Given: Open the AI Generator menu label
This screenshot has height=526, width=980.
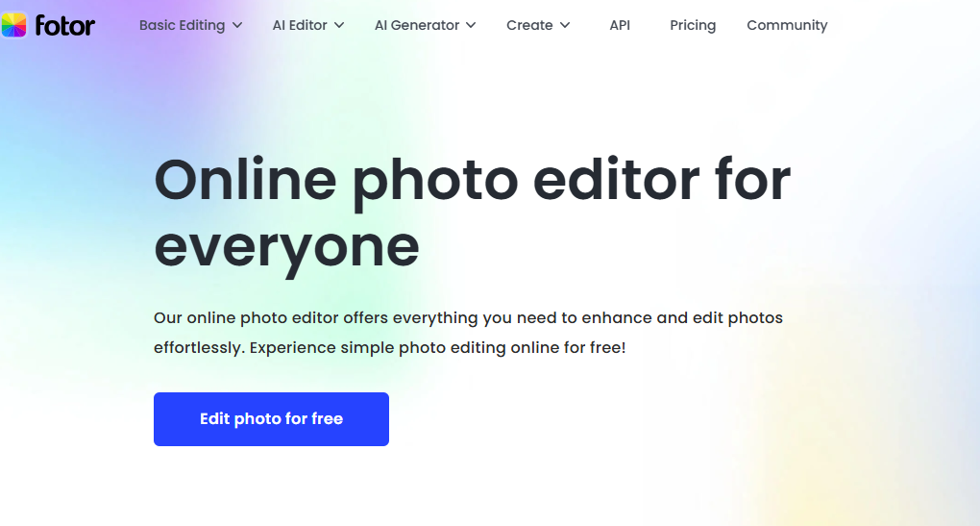Looking at the screenshot, I should pos(417,25).
